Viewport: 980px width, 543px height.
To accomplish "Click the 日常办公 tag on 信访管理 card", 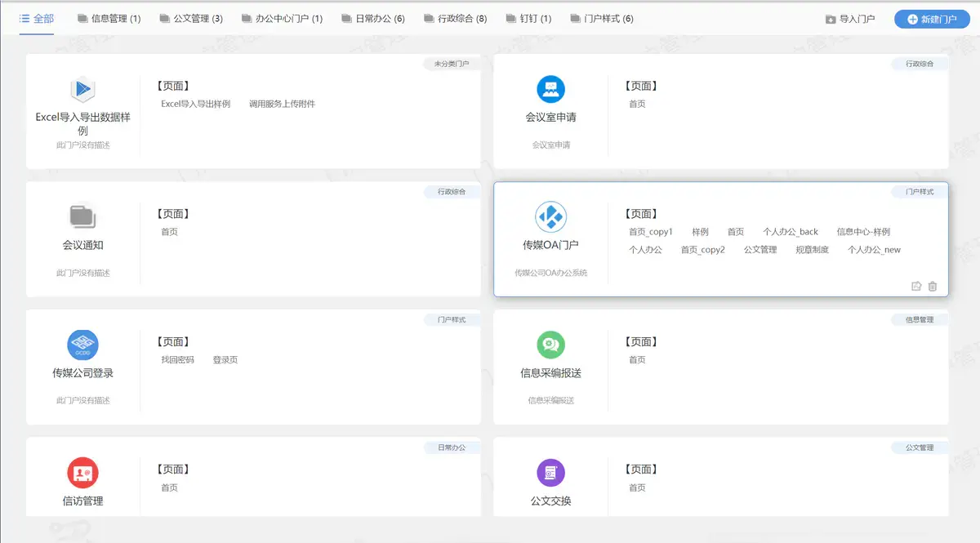I will coord(452,447).
